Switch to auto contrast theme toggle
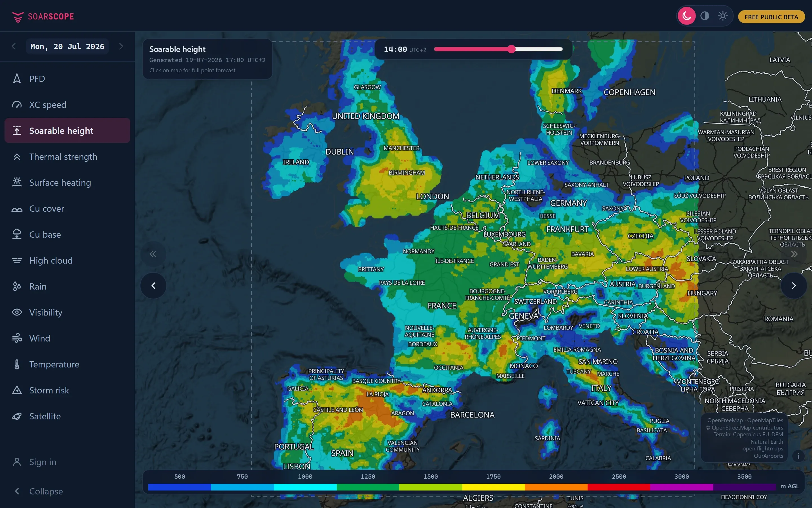 (x=705, y=16)
